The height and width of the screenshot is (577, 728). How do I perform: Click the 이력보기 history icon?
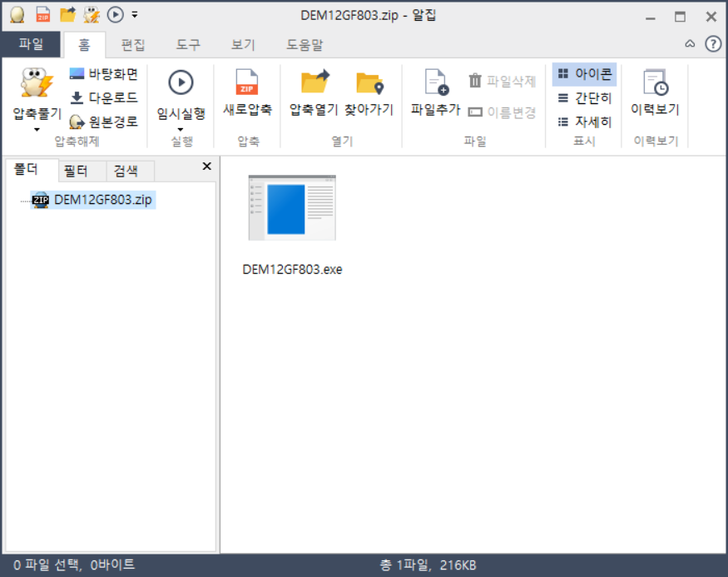click(655, 82)
